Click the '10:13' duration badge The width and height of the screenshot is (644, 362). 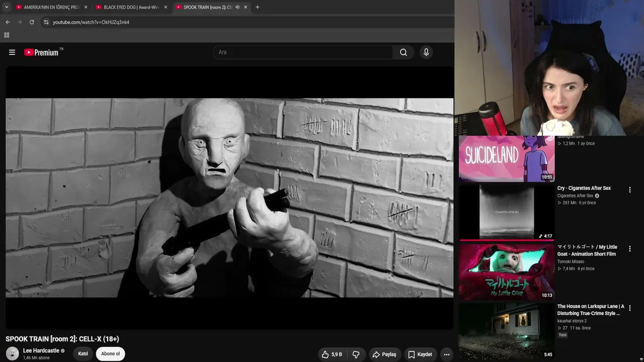click(x=547, y=295)
